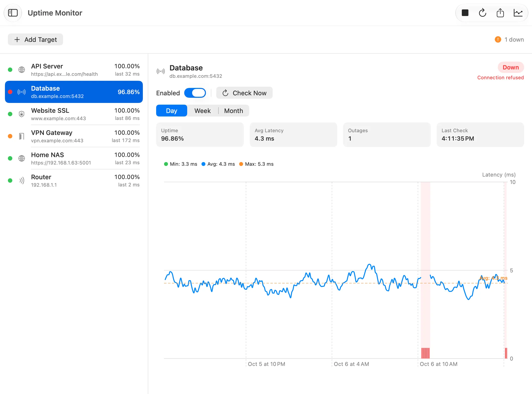
Task: Toggle the Enabled switch off
Action: pos(195,93)
